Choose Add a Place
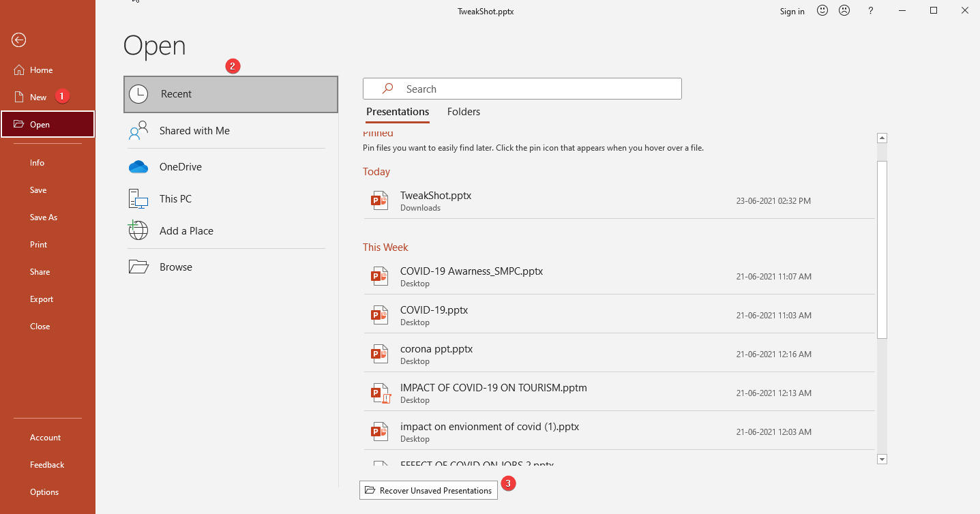 (x=226, y=230)
